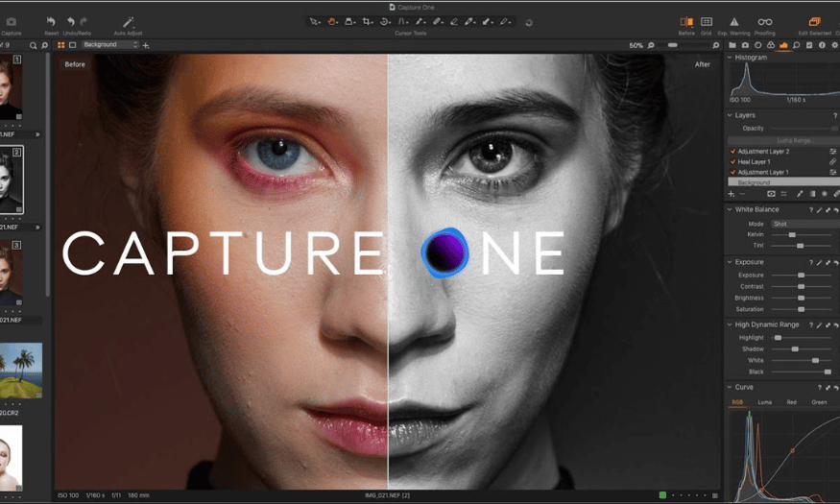Collapse the Layers panel
The width and height of the screenshot is (840, 504).
pos(730,115)
